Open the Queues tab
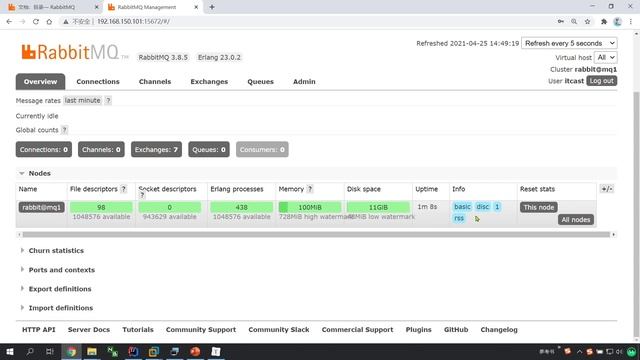The height and width of the screenshot is (360, 640). click(x=260, y=82)
